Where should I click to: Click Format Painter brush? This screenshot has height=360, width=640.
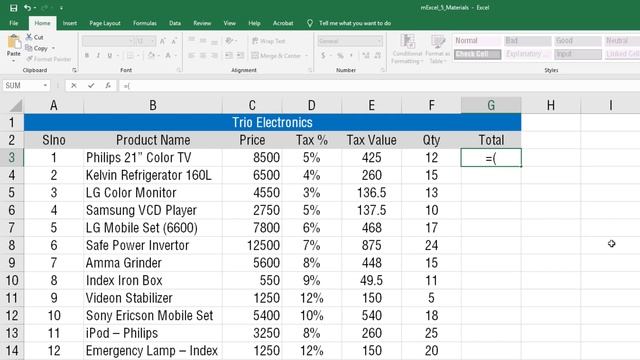(49, 59)
